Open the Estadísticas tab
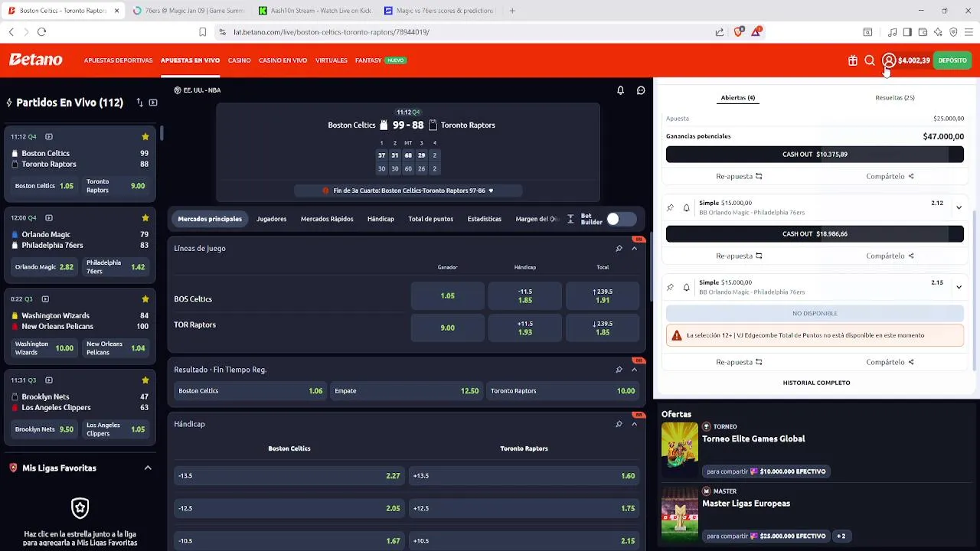 coord(485,220)
